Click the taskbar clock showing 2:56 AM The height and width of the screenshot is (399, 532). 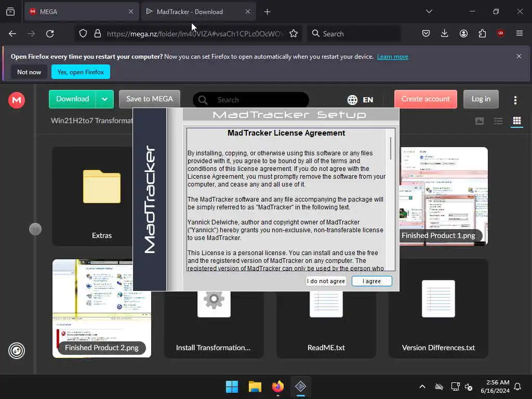click(x=495, y=387)
